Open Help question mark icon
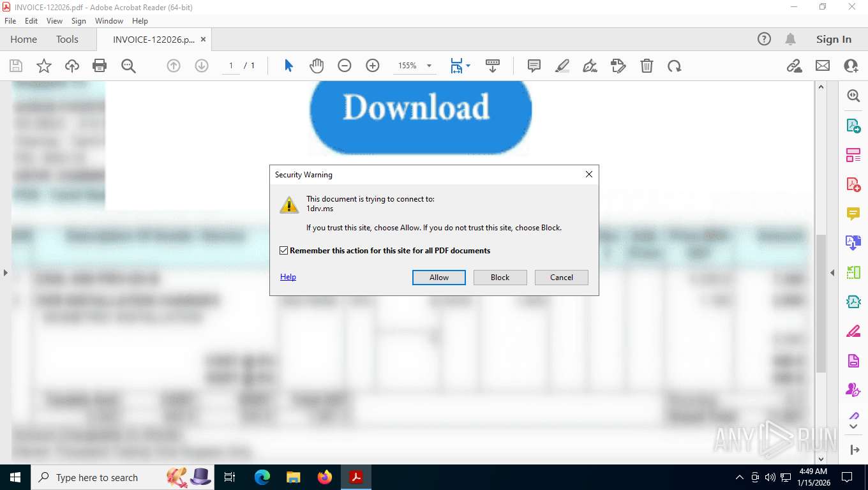Screen dimensions: 868x490 point(764,39)
